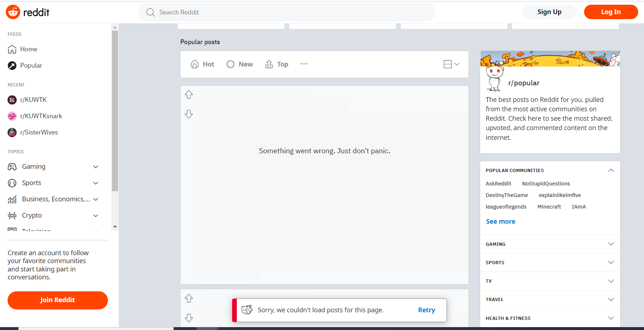Expand the Crypto topic chevron
Image resolution: width=644 pixels, height=330 pixels.
96,215
